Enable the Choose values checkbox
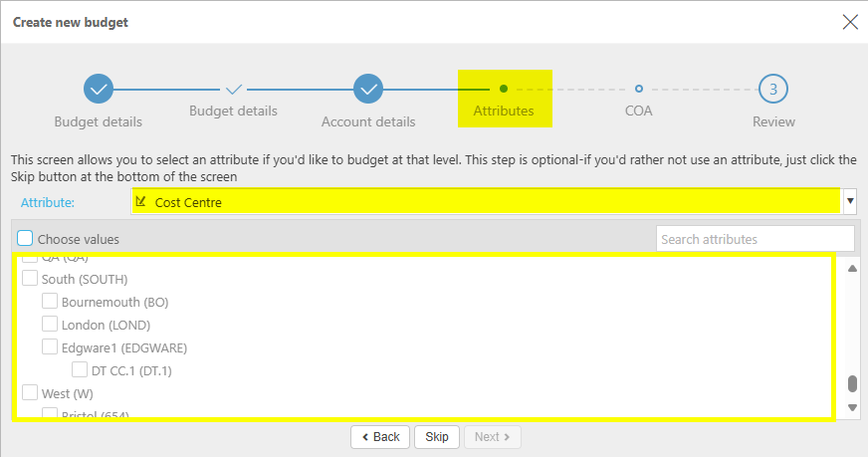 (26, 239)
